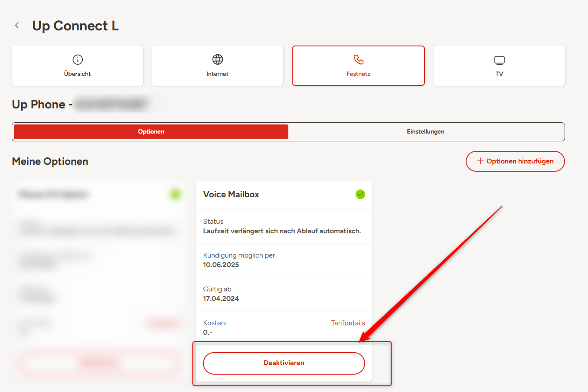The height and width of the screenshot is (392, 588).
Task: Click the globe icon for Internet
Action: pos(217,59)
